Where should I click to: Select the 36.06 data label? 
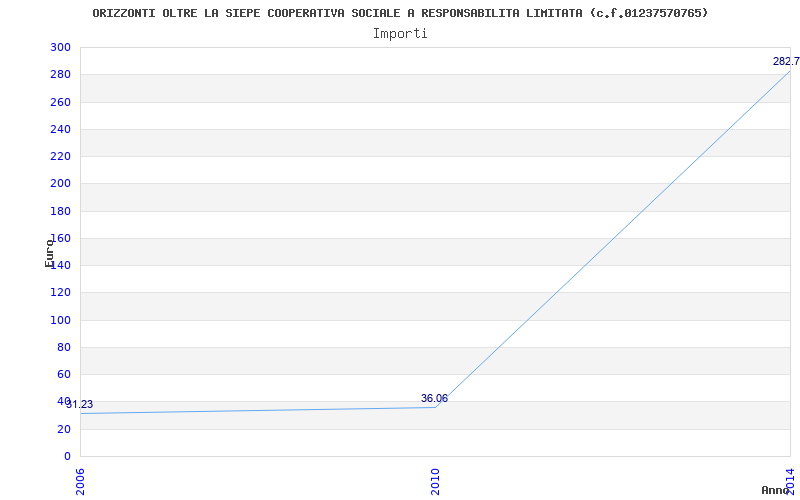coord(434,398)
